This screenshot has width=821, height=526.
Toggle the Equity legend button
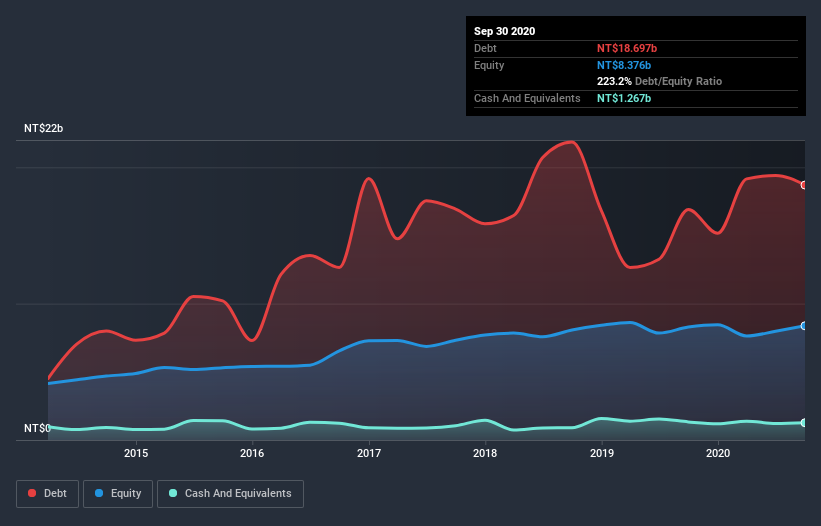pyautogui.click(x=118, y=494)
